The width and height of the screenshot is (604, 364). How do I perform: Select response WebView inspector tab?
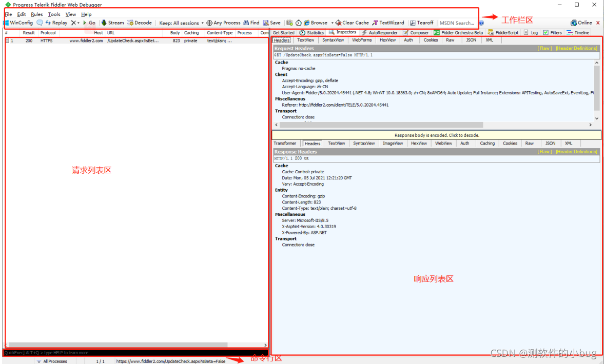pyautogui.click(x=443, y=143)
